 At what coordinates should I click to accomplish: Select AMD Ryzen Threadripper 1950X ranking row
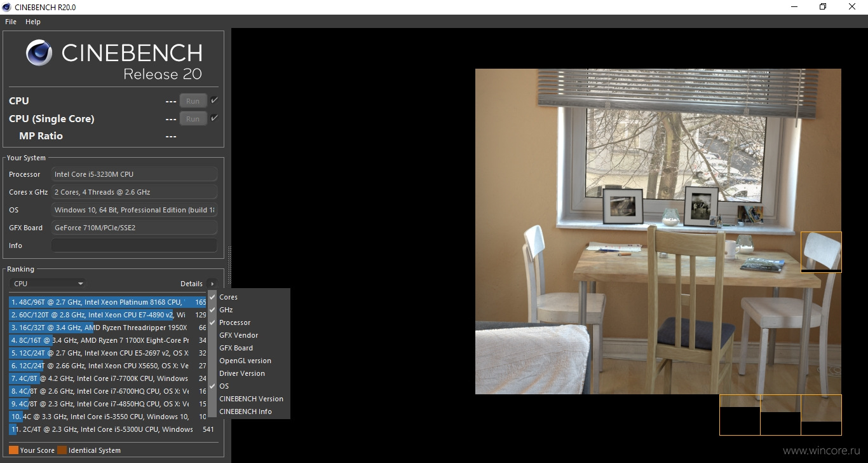108,328
